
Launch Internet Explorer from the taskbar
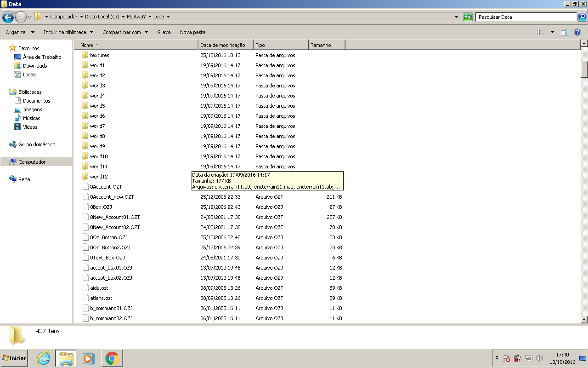click(x=44, y=358)
